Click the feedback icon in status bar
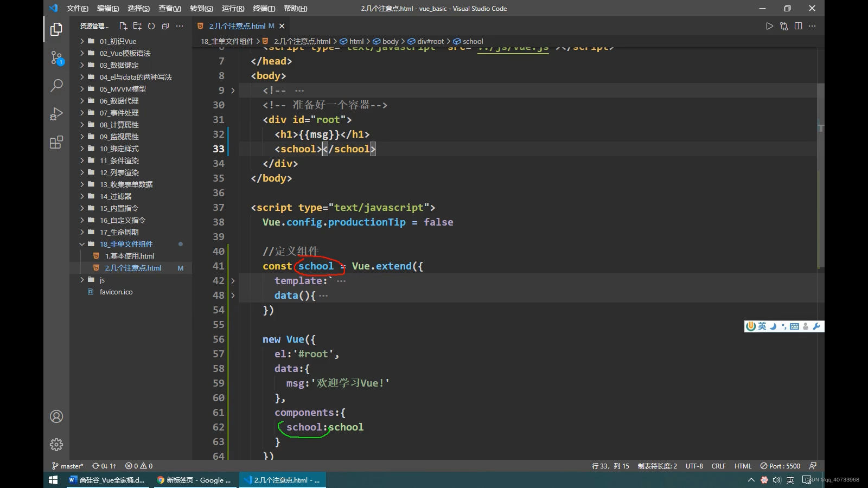 [x=813, y=466]
